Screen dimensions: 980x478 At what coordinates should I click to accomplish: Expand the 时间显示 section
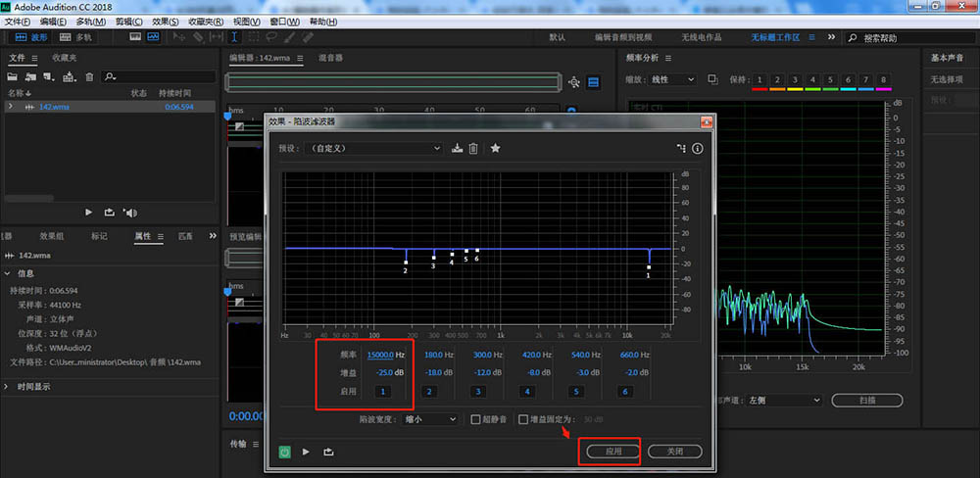point(8,387)
